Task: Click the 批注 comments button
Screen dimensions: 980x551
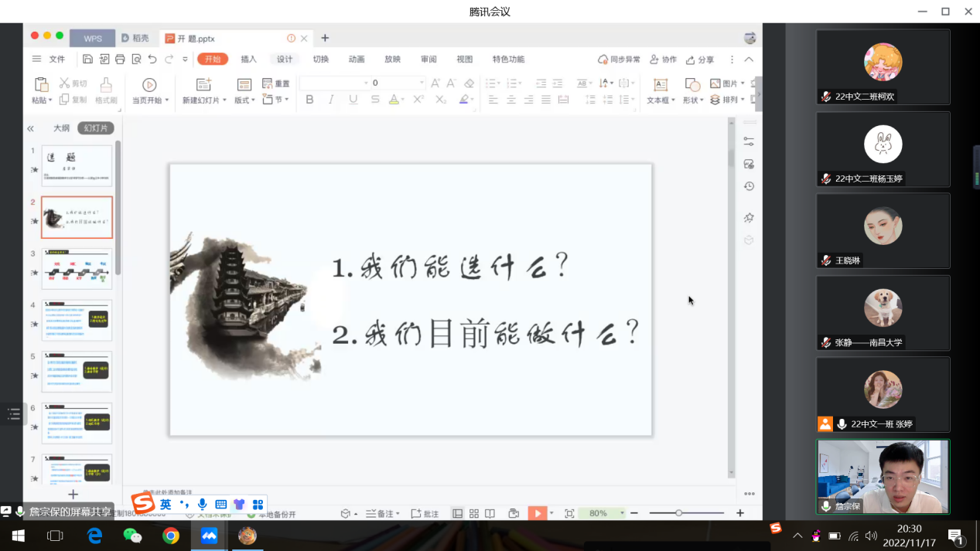Action: (425, 514)
